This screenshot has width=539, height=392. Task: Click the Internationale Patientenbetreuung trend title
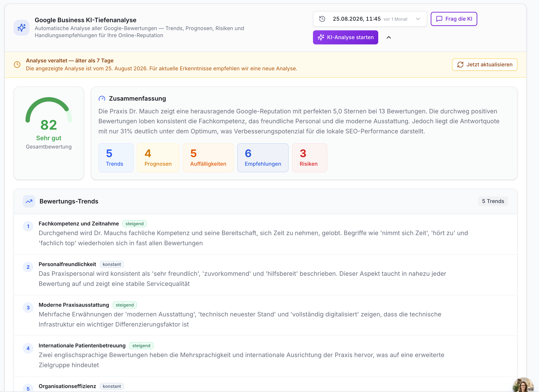[82, 346]
